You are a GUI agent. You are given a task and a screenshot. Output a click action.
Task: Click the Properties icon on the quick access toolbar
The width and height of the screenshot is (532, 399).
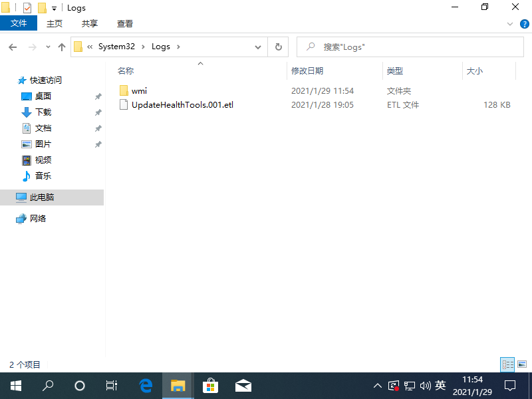point(28,7)
